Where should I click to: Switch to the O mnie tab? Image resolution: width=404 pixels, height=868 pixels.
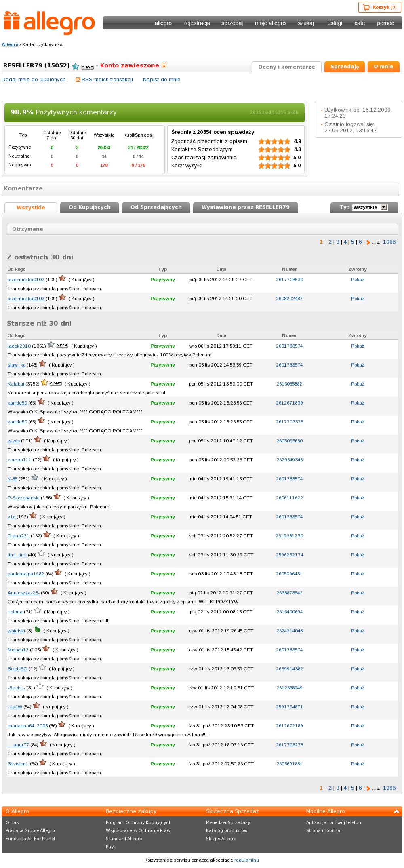click(383, 67)
